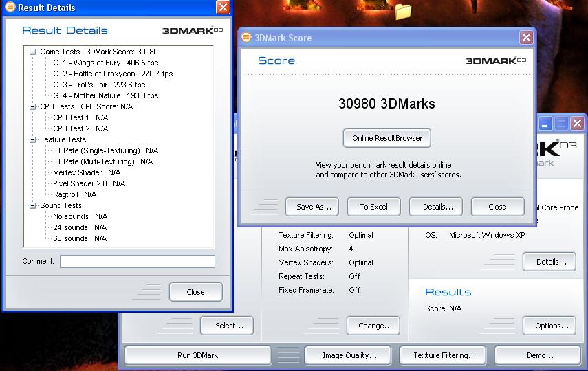Open system Details... in main window
The width and height of the screenshot is (588, 371).
tap(549, 262)
